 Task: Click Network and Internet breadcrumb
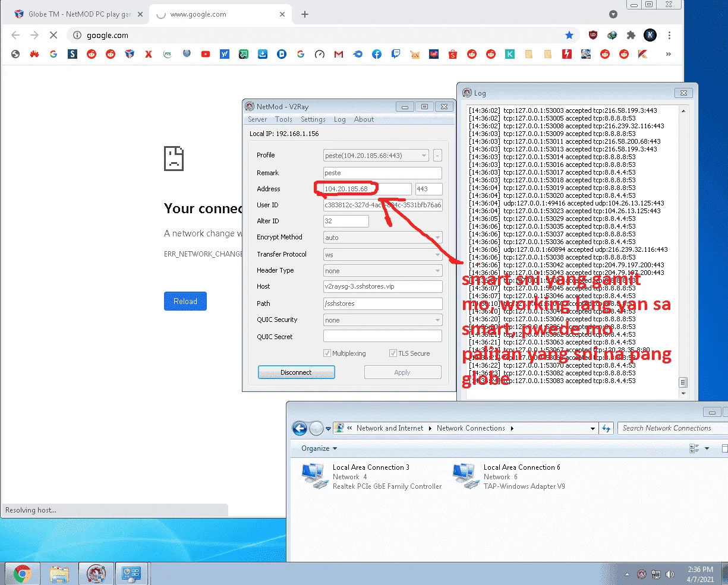[x=390, y=428]
